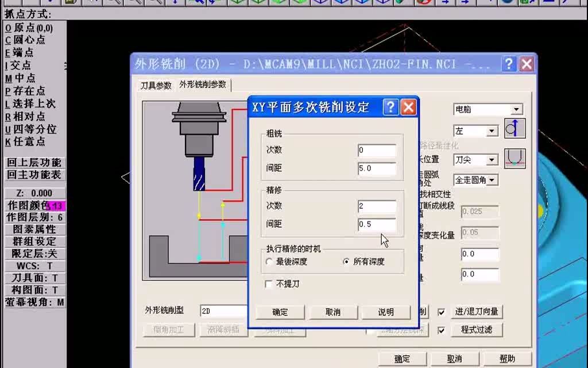Click the Z: 0.000 depth button

tap(34, 193)
